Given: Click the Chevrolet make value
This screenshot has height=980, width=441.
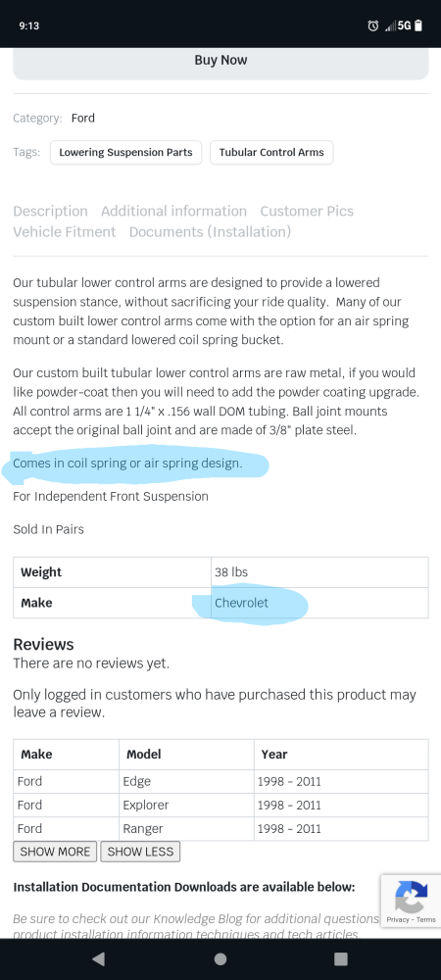Looking at the screenshot, I should pos(241,603).
